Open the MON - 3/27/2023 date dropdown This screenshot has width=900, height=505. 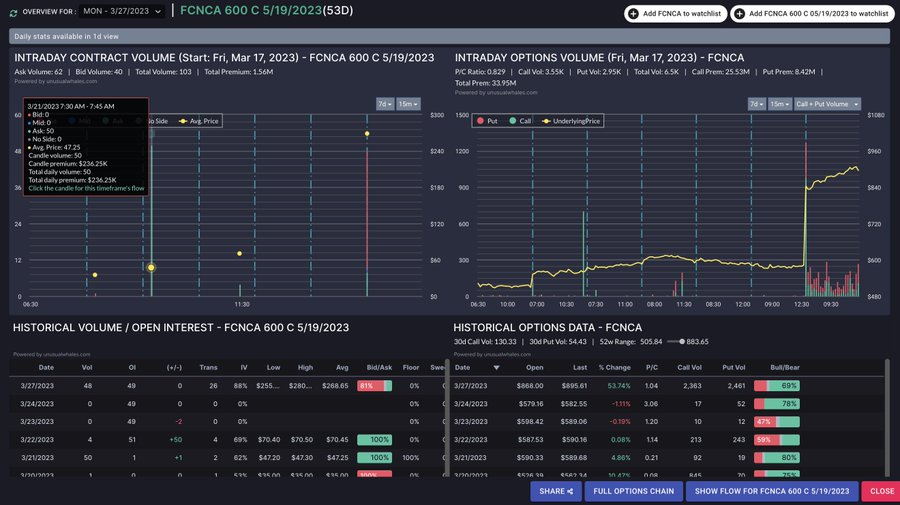122,11
